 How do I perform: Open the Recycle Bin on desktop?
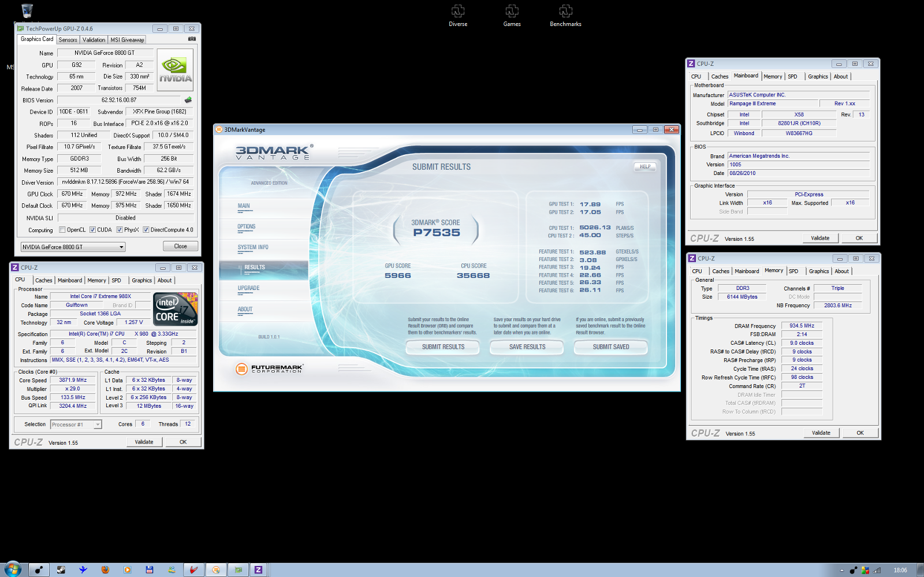[x=27, y=10]
